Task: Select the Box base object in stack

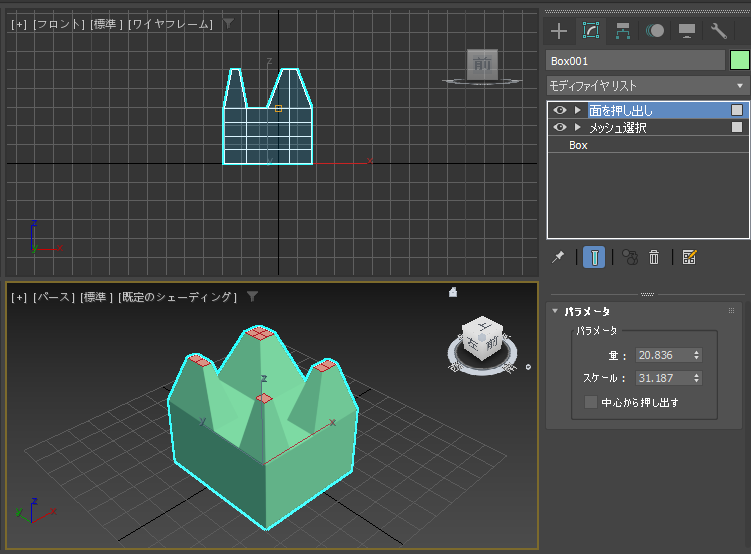Action: (579, 145)
